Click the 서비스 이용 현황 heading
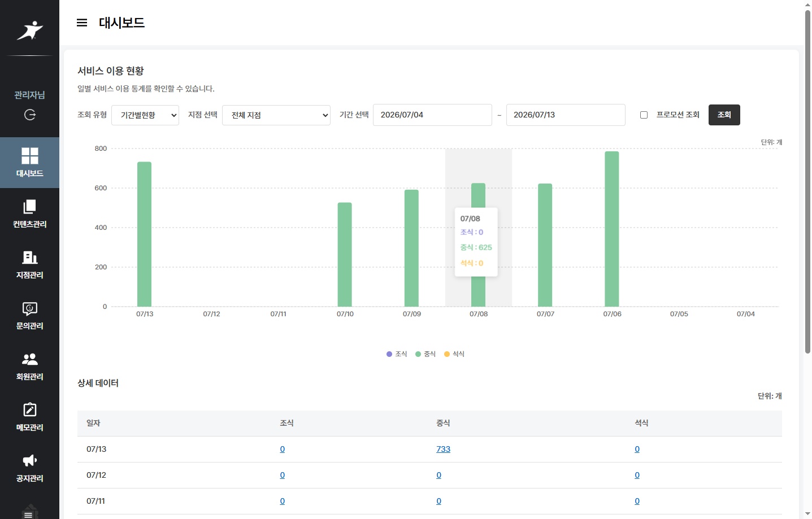The width and height of the screenshot is (812, 519). point(111,71)
